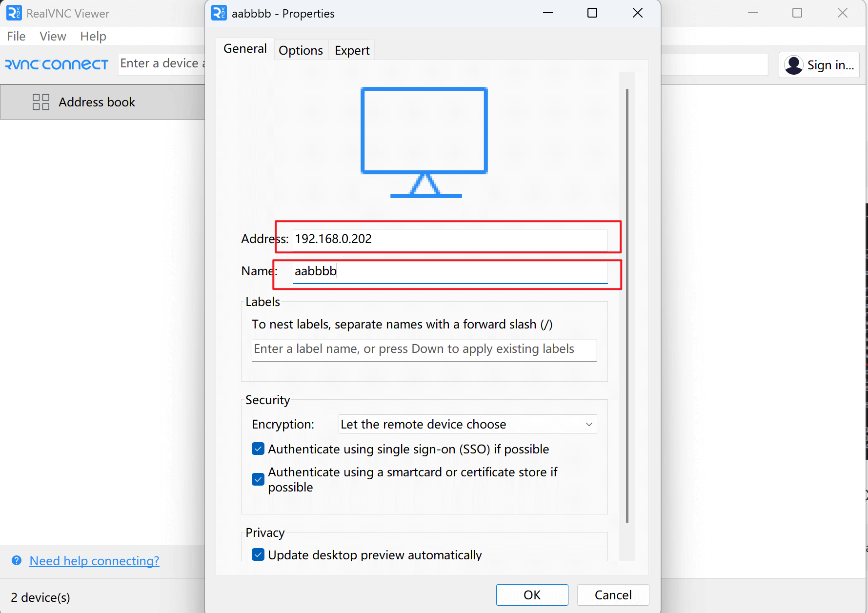Click the RealVNC icon in Properties title bar
The height and width of the screenshot is (613, 868).
[219, 13]
